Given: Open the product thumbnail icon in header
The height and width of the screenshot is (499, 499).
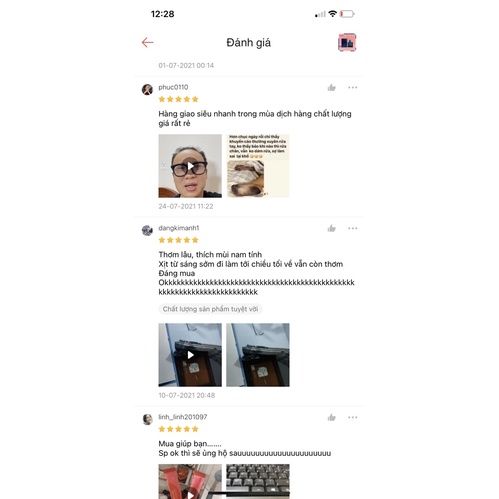Looking at the screenshot, I should 347,42.
